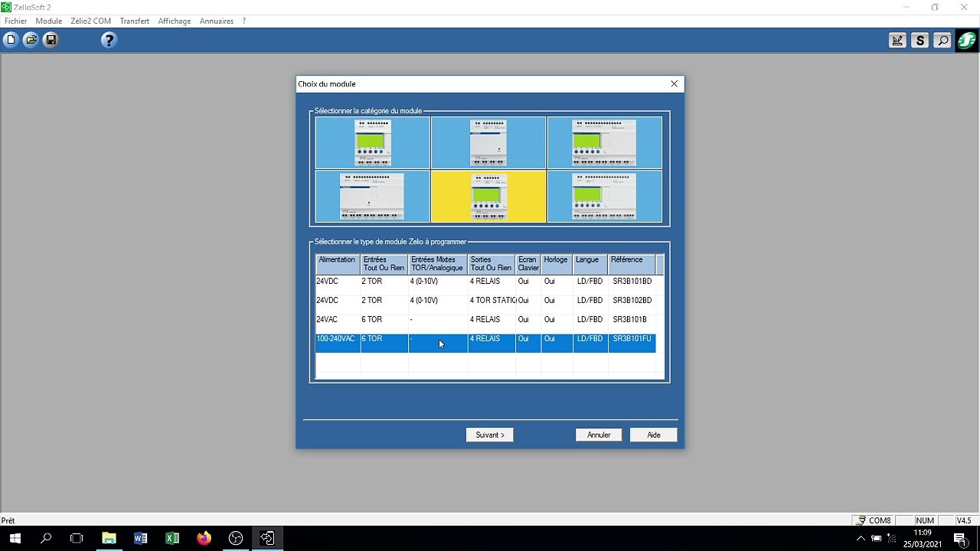
Task: Open the Affichage menu
Action: click(175, 21)
